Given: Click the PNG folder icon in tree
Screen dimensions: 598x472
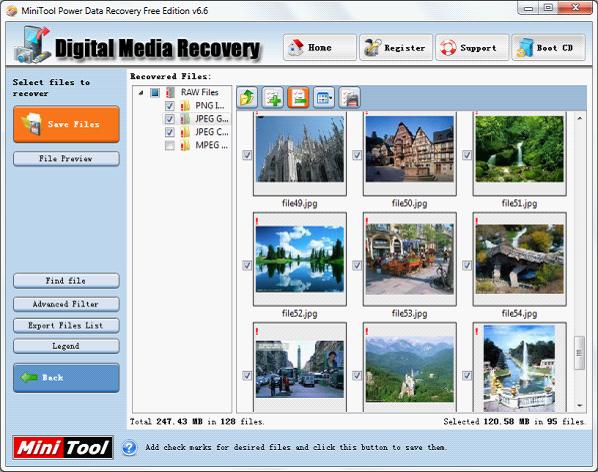Looking at the screenshot, I should (x=185, y=106).
